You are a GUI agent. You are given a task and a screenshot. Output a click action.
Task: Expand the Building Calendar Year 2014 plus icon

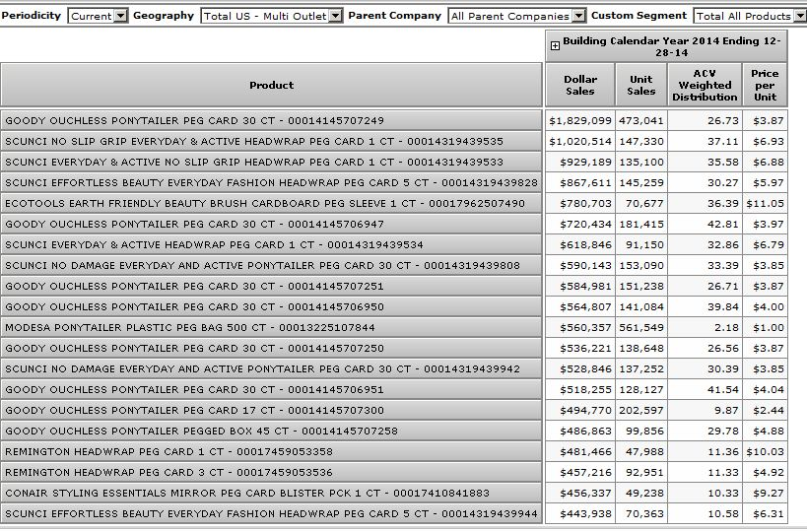pos(555,45)
